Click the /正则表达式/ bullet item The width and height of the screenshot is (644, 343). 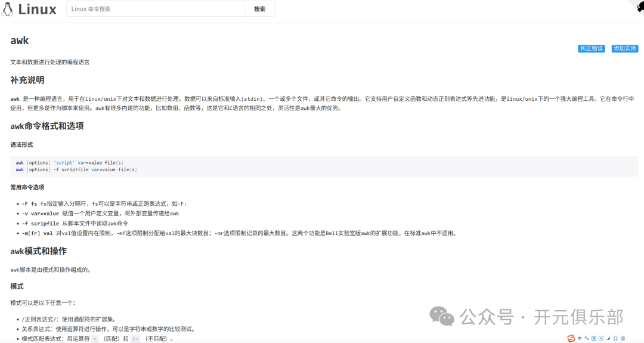70,319
